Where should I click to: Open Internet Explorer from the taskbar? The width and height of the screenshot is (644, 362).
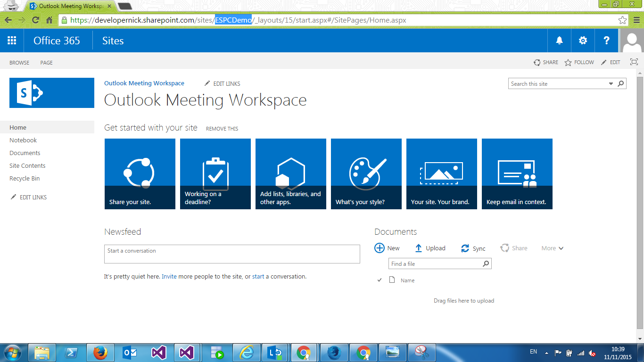(246, 353)
